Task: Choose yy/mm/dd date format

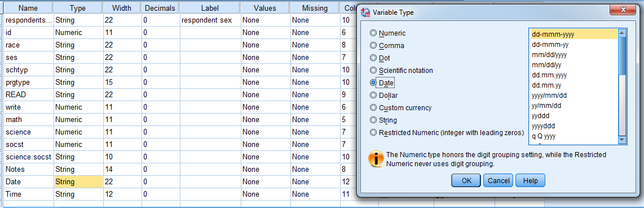Action: (x=574, y=106)
